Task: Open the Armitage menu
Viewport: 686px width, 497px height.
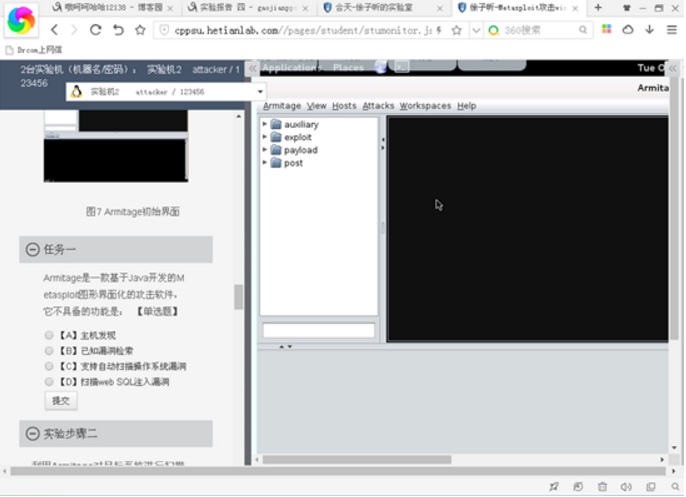Action: tap(282, 105)
